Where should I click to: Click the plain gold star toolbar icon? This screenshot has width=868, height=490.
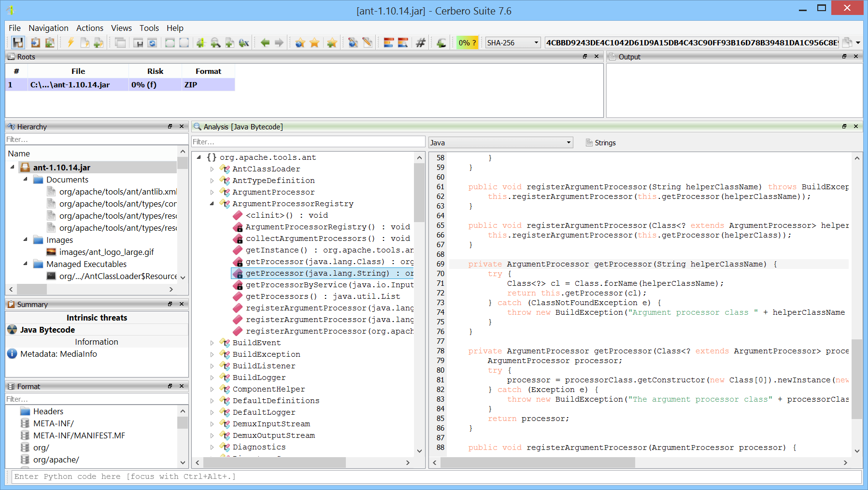[x=314, y=42]
